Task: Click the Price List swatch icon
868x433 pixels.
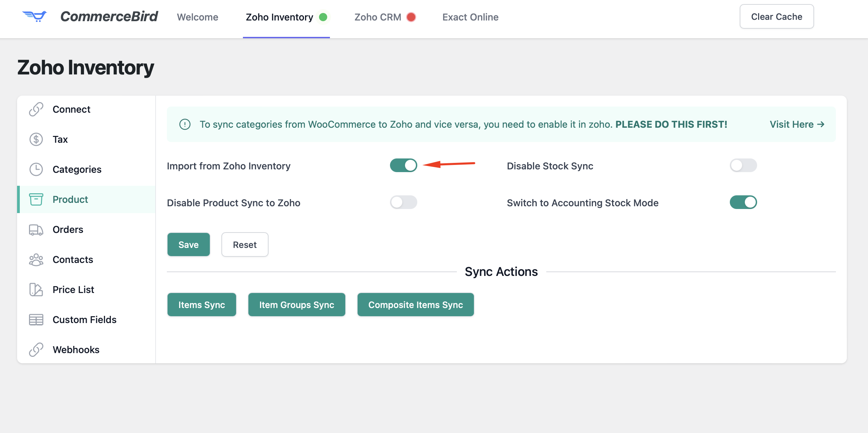Action: pos(36,290)
